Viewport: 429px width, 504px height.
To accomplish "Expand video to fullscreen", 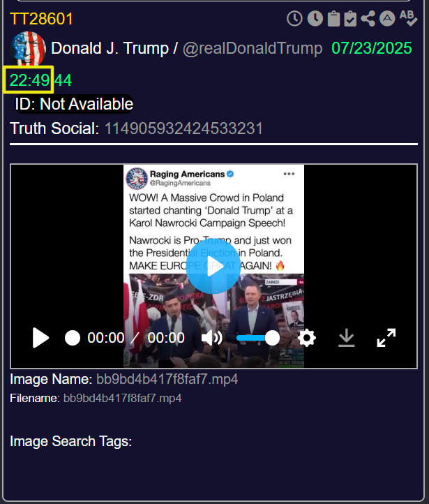I will (386, 338).
